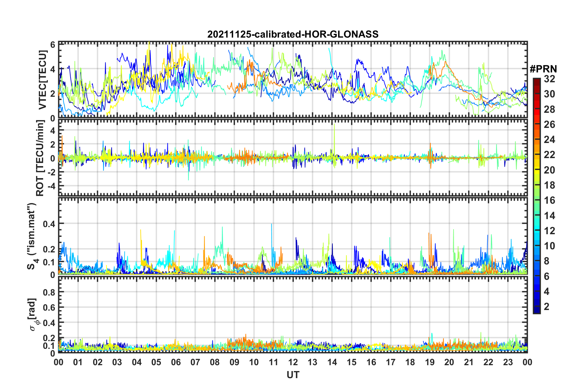Select the 18 label on the PRN colorbar
The image size is (586, 392).
tap(549, 185)
